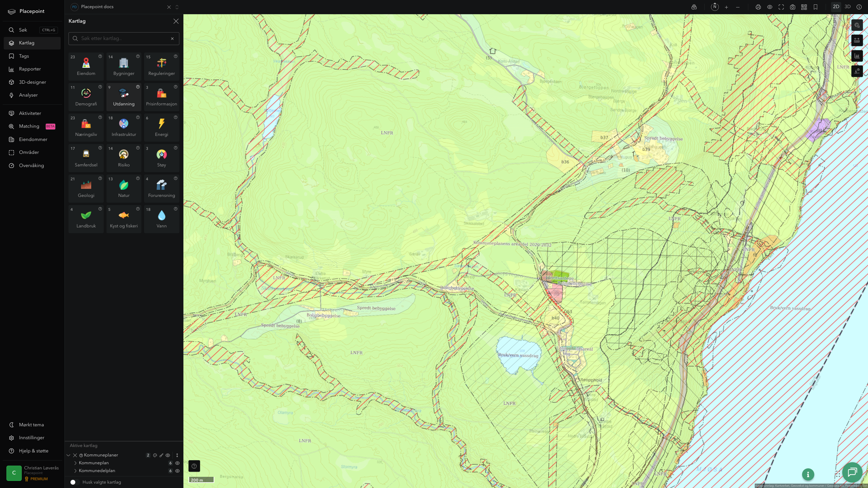This screenshot has height=488, width=868.
Task: Open Rapporter in sidebar
Action: tap(32, 69)
